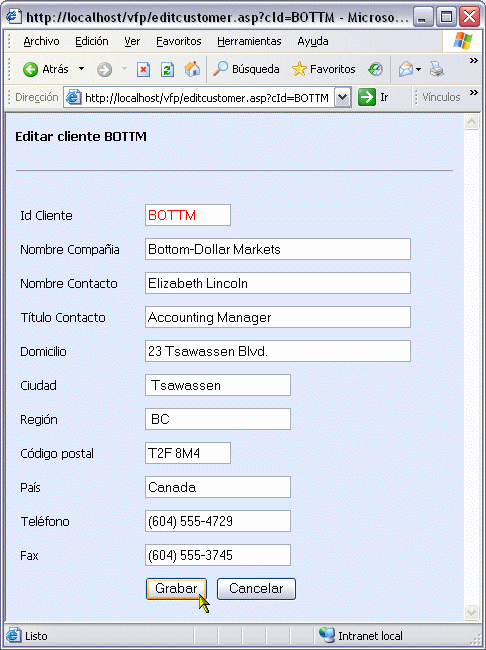The width and height of the screenshot is (486, 650).
Task: Click the Grabar button
Action: [176, 589]
